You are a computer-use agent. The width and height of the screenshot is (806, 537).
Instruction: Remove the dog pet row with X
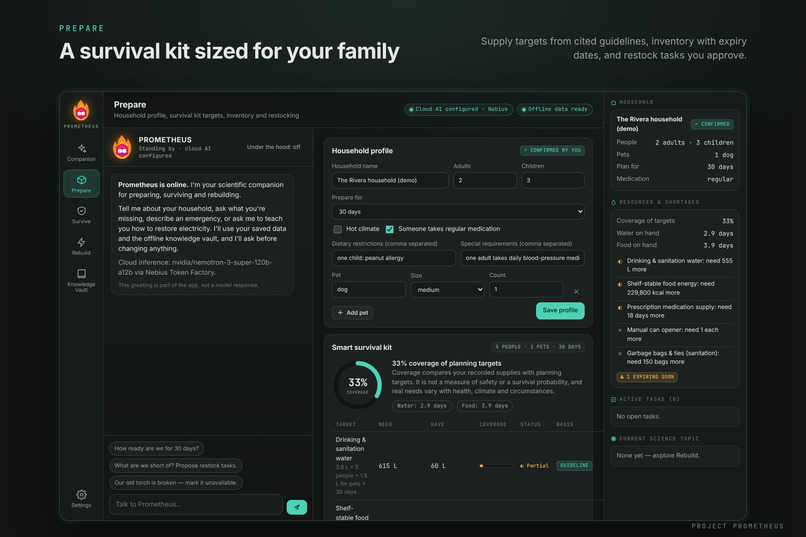576,291
